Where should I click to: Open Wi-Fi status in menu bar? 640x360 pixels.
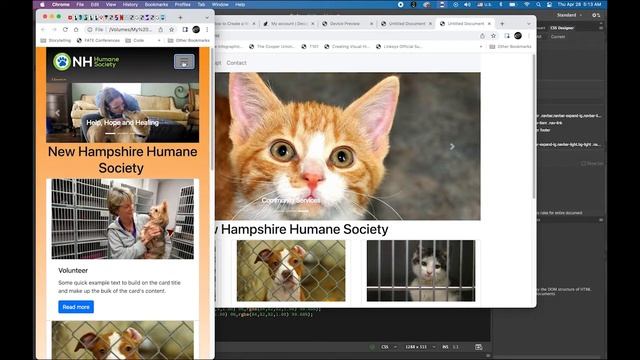point(527,4)
